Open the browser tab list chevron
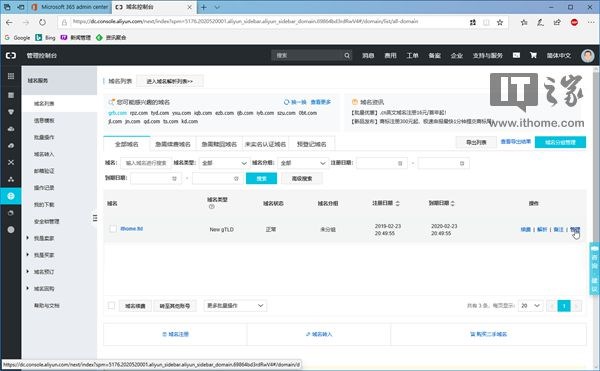 (217, 7)
